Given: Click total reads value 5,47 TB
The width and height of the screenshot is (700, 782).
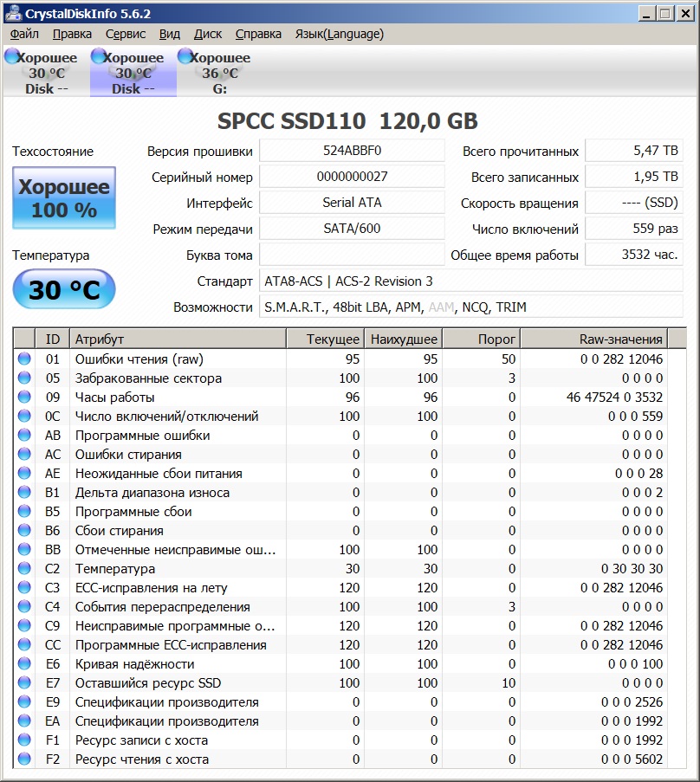Looking at the screenshot, I should point(633,151).
